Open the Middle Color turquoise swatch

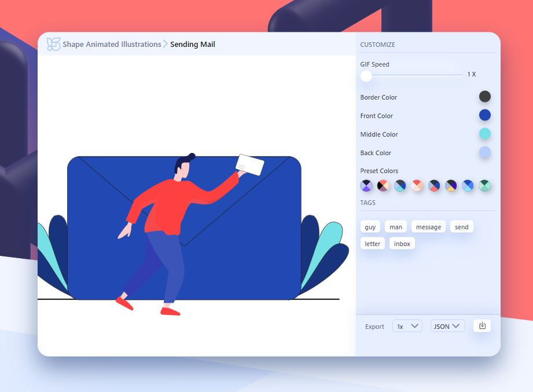coord(485,134)
